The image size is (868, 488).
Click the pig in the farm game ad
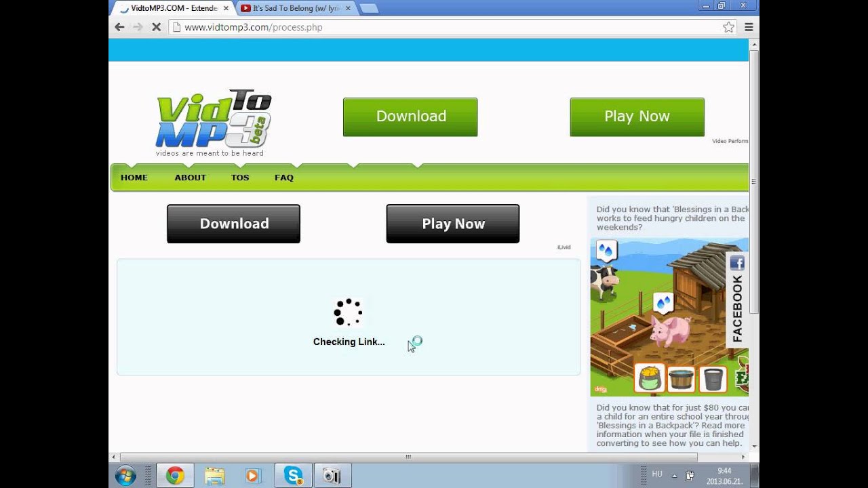coord(670,330)
